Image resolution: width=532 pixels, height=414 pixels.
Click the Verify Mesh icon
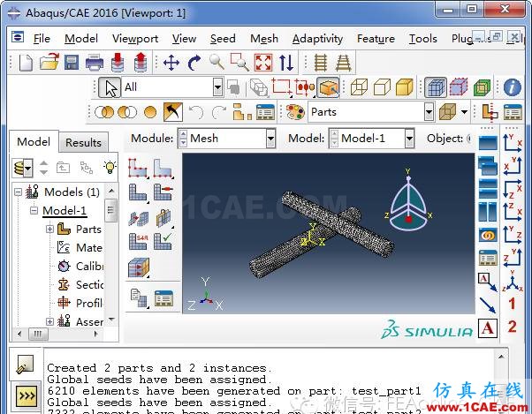163,242
